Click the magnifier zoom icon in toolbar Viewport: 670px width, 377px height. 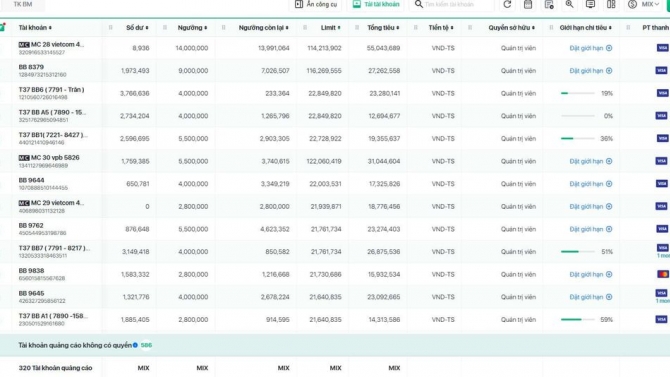[x=569, y=4]
